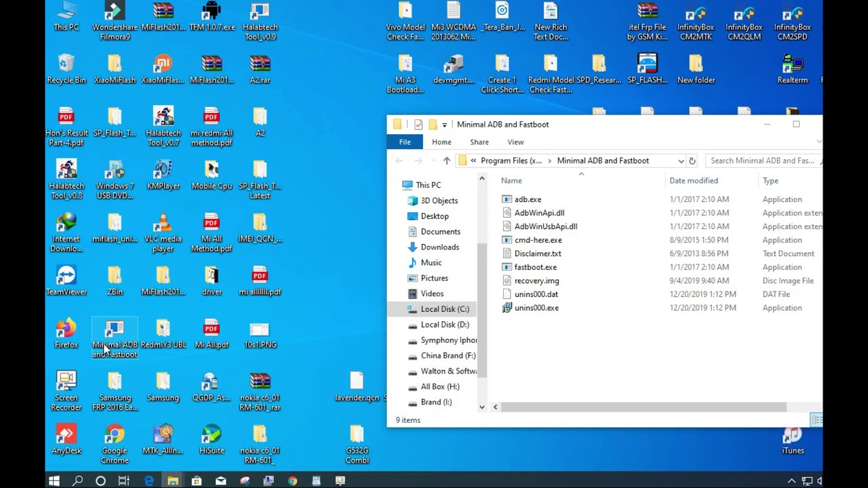Viewport: 868px width, 488px height.
Task: Select the unins000.dat file
Action: [536, 294]
